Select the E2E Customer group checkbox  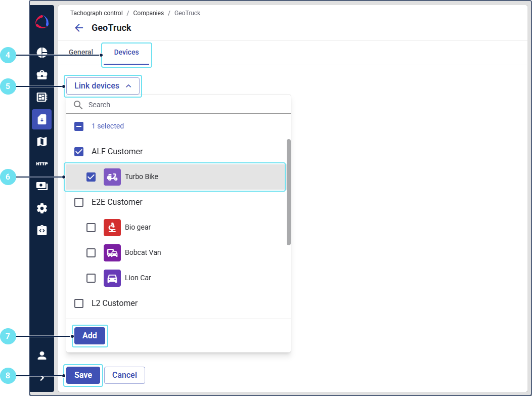(79, 202)
